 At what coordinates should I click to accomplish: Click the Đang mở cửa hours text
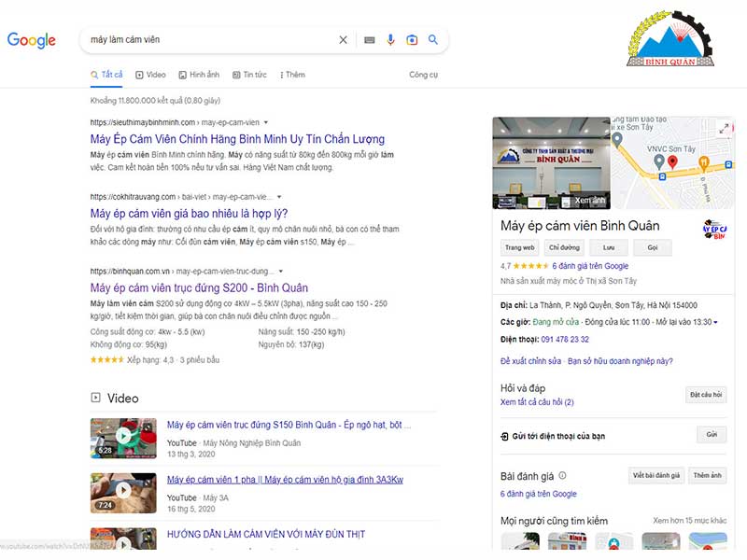point(556,322)
